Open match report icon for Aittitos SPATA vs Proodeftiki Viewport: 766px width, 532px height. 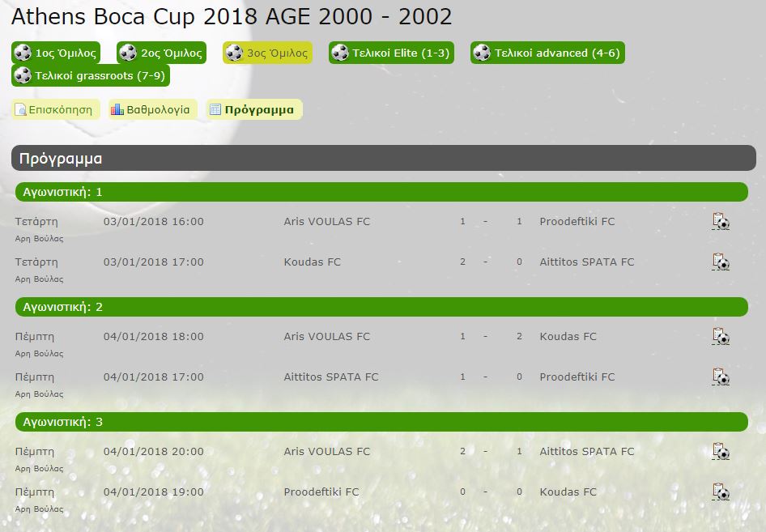coord(721,377)
